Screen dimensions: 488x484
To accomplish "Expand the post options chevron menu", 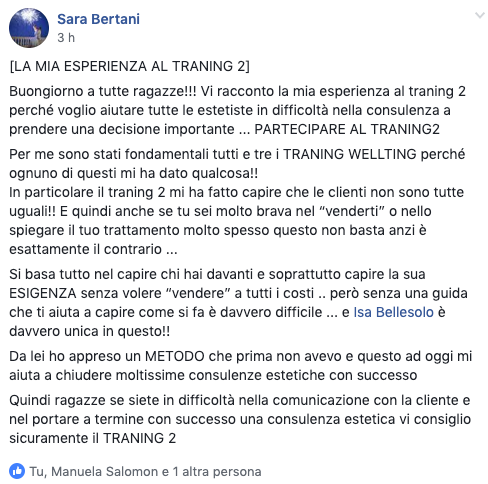I will click(x=479, y=15).
